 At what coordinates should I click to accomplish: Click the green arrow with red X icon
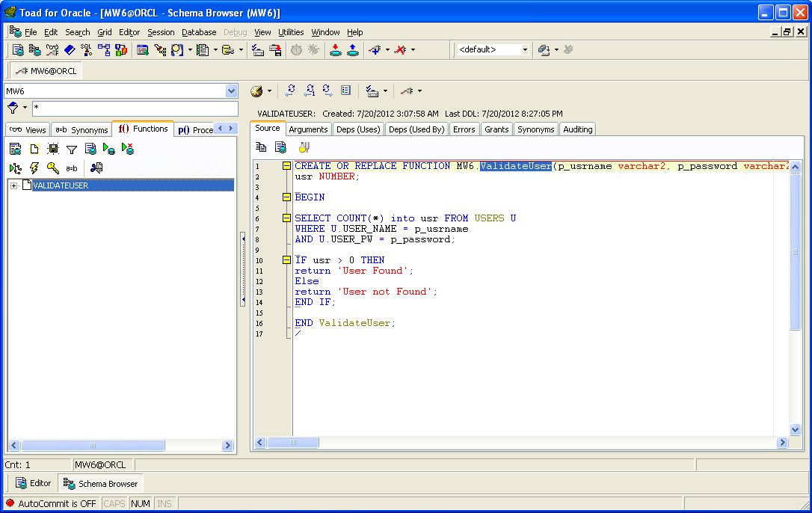pyautogui.click(x=128, y=150)
